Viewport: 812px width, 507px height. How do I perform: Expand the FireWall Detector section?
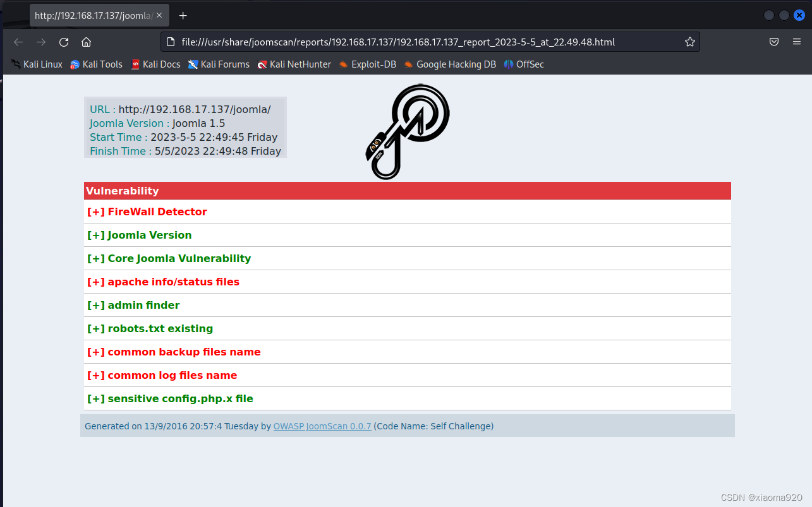(408, 212)
